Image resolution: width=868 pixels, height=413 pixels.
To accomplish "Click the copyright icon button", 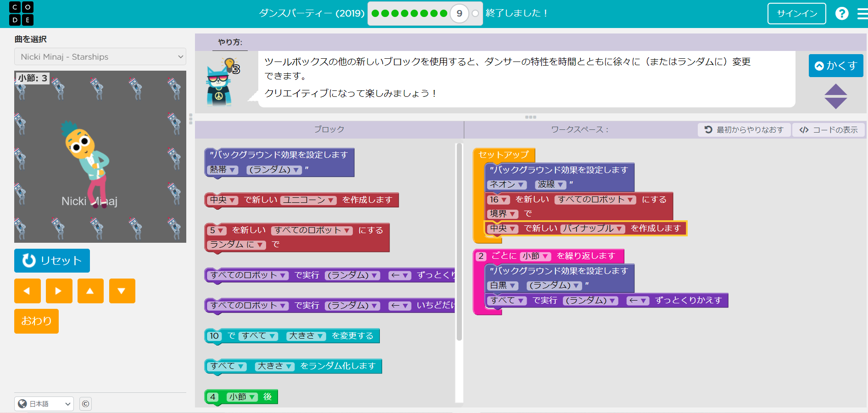I will 85,404.
